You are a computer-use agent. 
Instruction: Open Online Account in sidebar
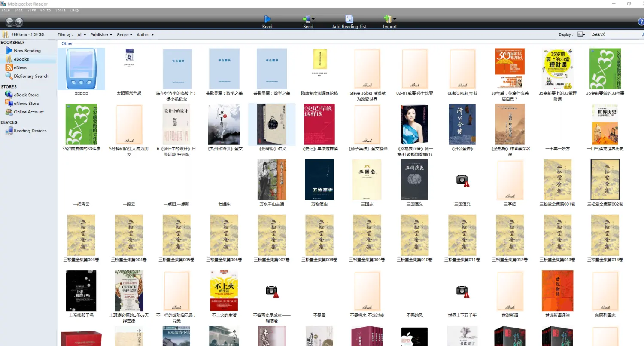click(29, 112)
